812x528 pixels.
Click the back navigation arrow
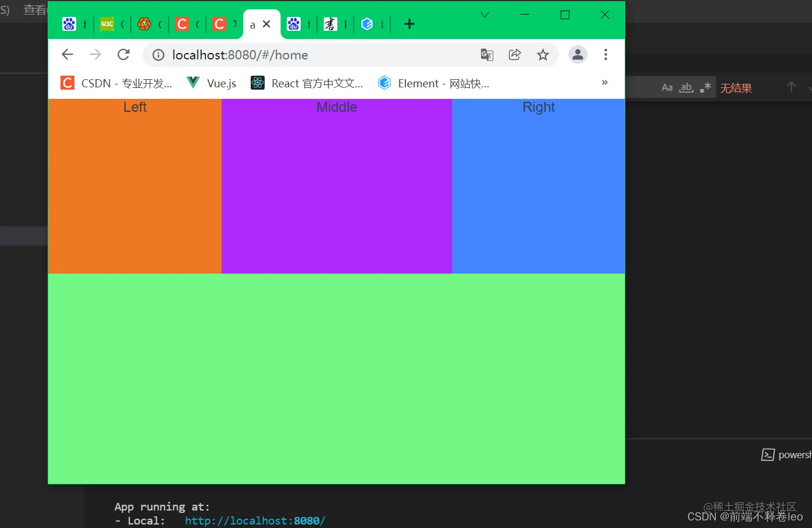tap(67, 54)
